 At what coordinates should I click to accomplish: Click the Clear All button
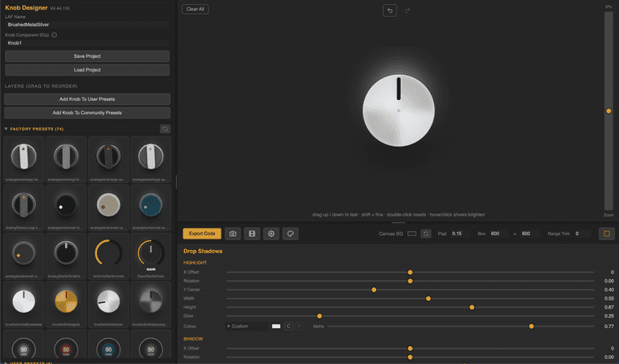point(195,9)
